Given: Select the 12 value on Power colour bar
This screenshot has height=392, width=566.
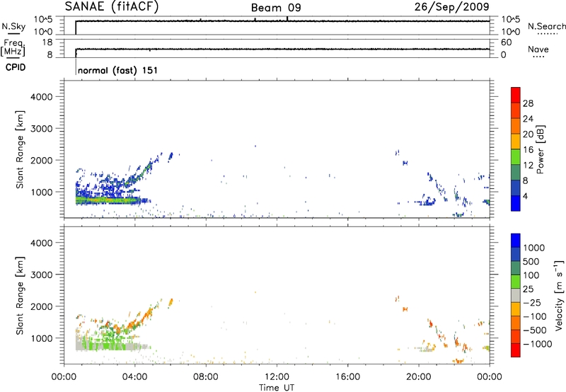Looking at the screenshot, I should (528, 166).
